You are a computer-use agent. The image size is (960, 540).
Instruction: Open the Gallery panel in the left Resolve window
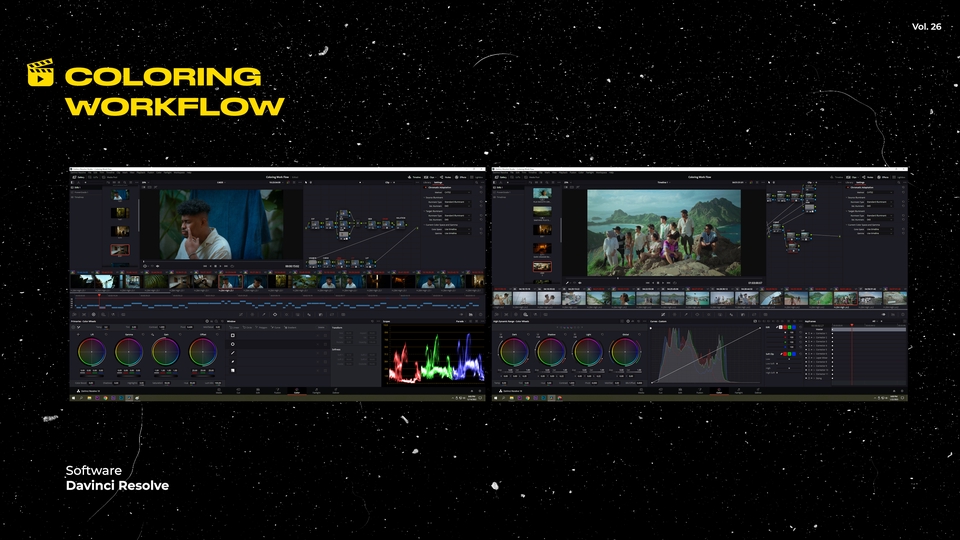point(80,177)
